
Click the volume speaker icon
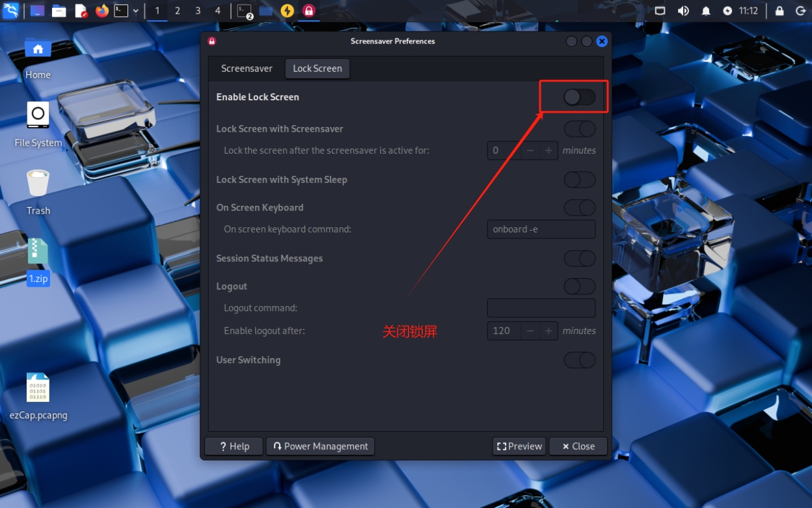(683, 10)
